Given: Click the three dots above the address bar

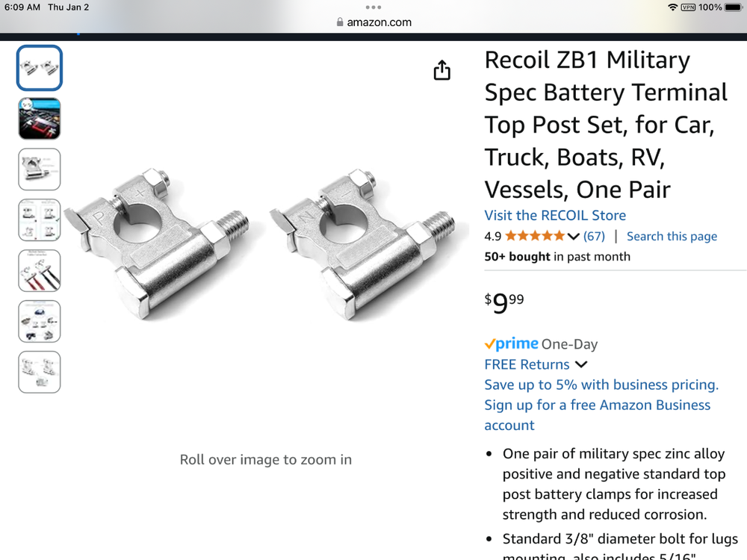Looking at the screenshot, I should [373, 7].
